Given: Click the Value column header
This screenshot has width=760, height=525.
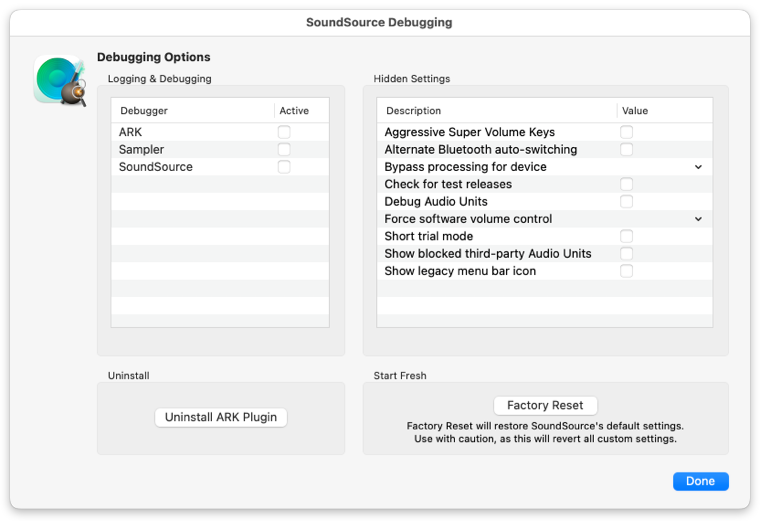Looking at the screenshot, I should [665, 111].
